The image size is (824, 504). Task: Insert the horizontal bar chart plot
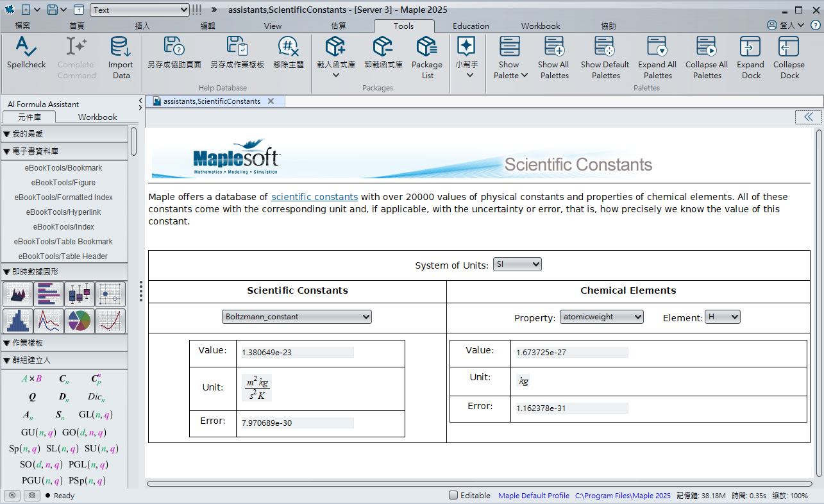click(x=49, y=294)
